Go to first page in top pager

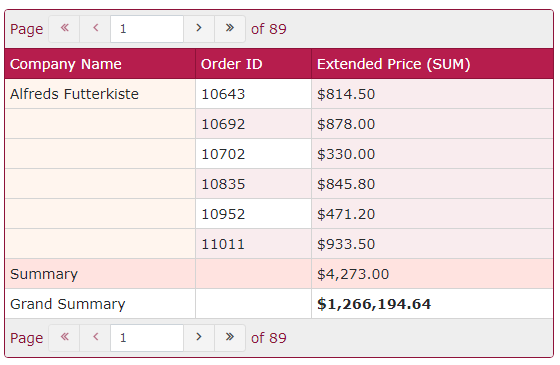point(64,29)
